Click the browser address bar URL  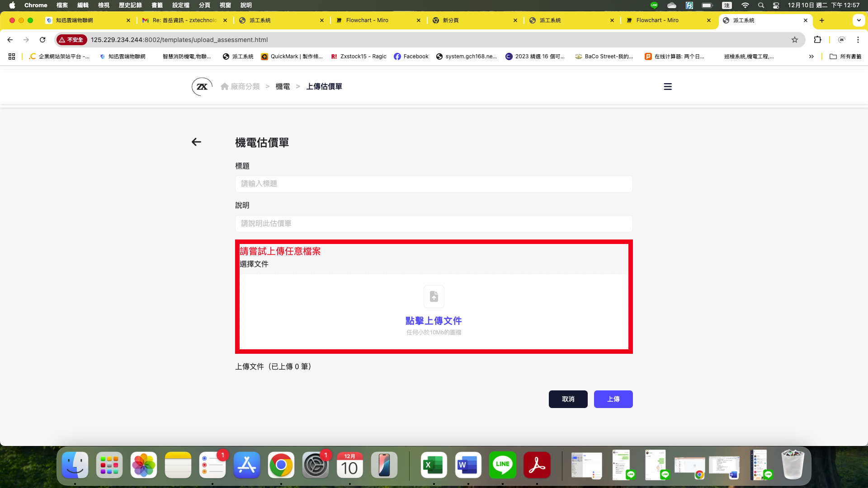[x=179, y=40]
